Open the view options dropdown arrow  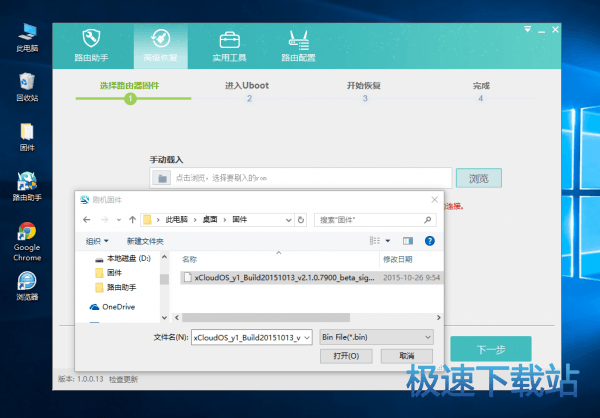point(388,241)
